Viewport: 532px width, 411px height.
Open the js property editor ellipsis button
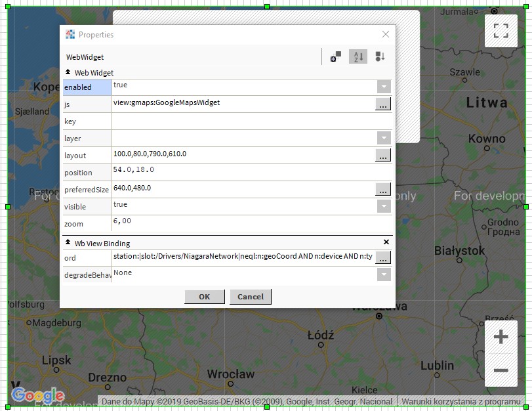(383, 104)
